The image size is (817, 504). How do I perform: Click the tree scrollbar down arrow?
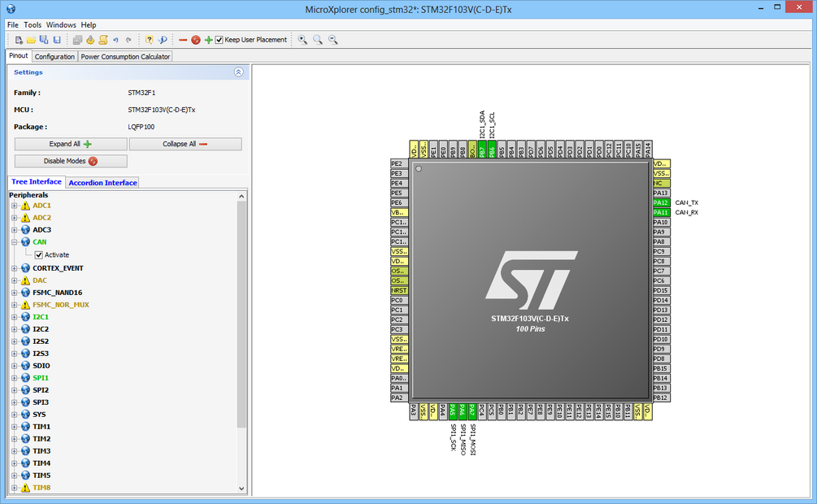coord(241,489)
